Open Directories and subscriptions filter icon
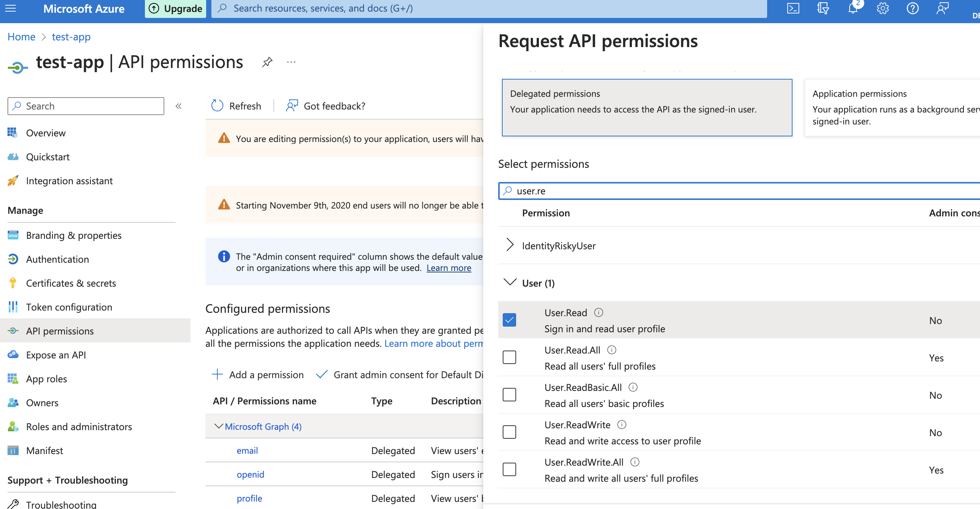Image resolution: width=980 pixels, height=509 pixels. (823, 8)
